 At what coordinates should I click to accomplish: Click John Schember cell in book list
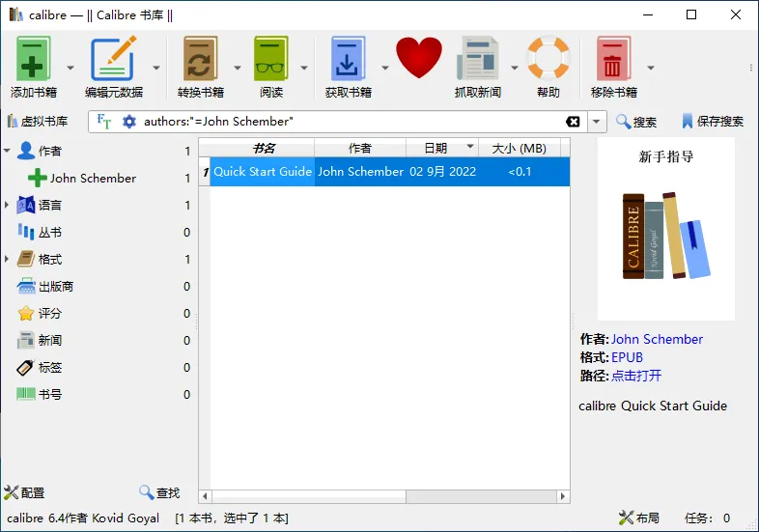[x=360, y=171]
